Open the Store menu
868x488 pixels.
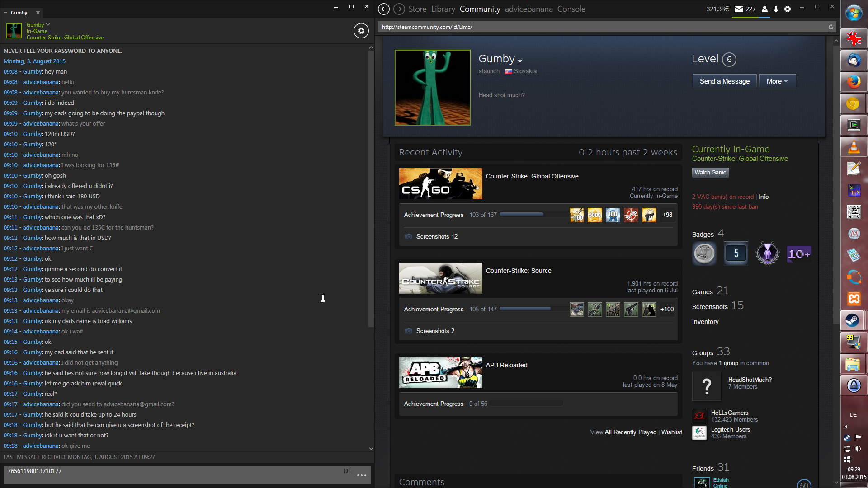[417, 9]
